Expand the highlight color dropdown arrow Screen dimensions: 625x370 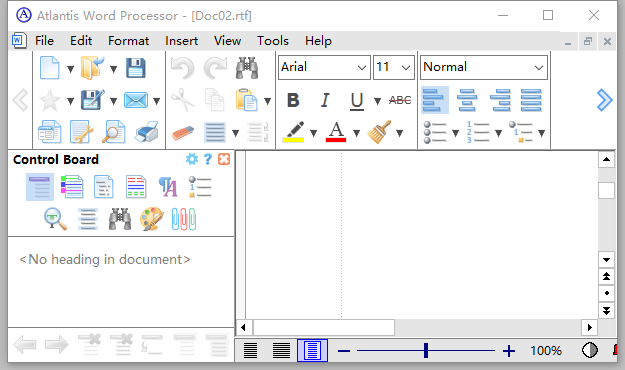point(313,133)
